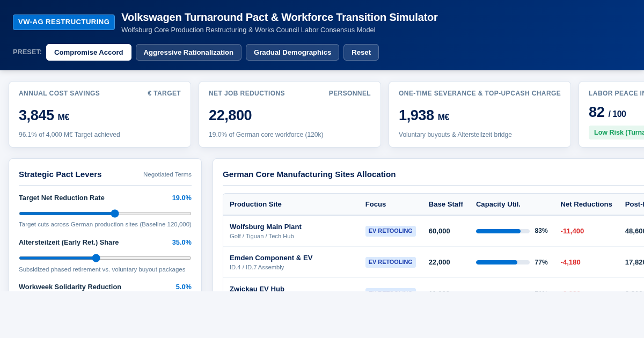Click the 82 / 100 labor peace score

[608, 112]
